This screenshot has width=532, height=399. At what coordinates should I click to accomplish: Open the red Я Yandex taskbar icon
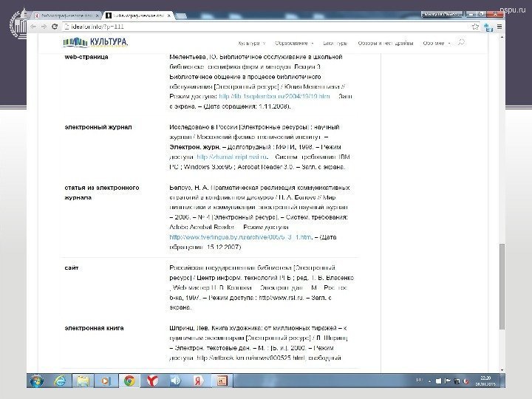199,381
